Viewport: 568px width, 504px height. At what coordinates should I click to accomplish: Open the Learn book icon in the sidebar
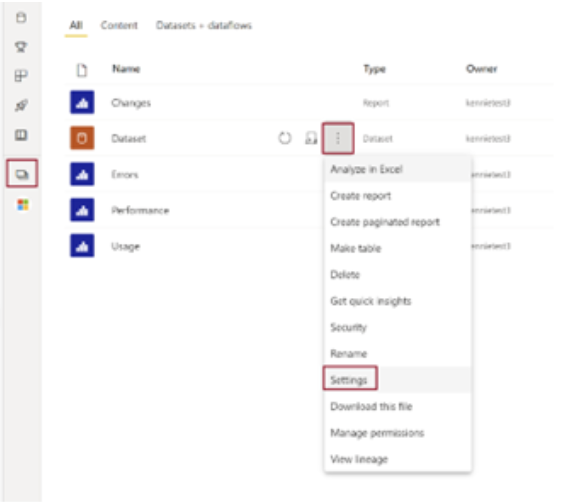tap(21, 135)
